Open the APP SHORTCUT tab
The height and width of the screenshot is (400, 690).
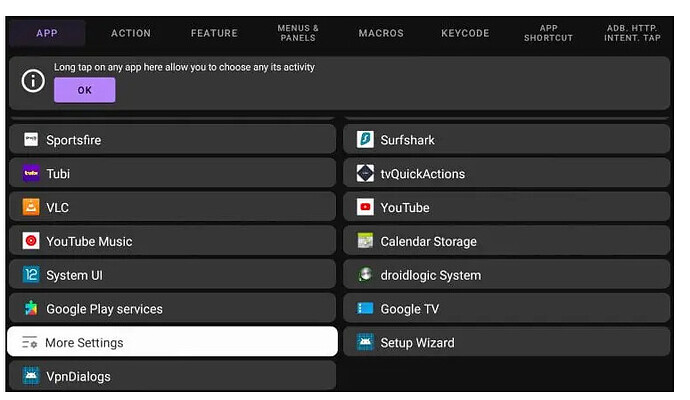click(x=549, y=33)
